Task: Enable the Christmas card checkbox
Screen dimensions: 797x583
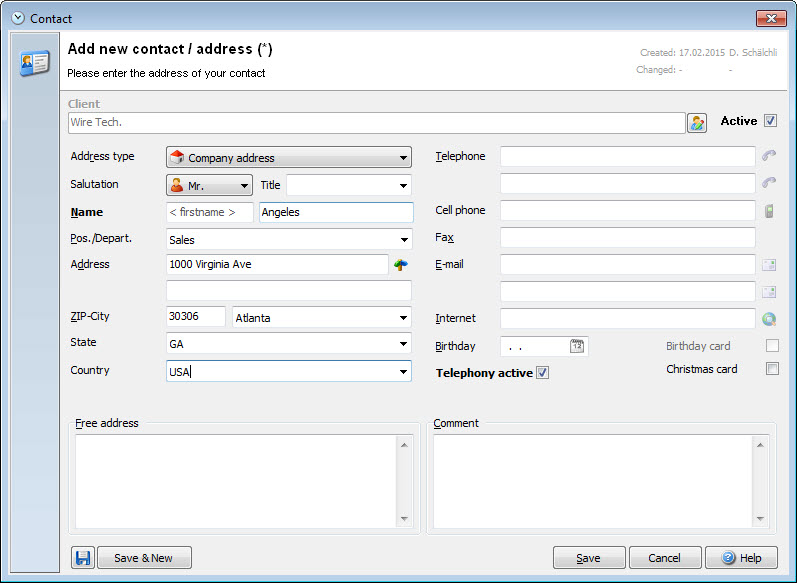Action: pyautogui.click(x=772, y=369)
